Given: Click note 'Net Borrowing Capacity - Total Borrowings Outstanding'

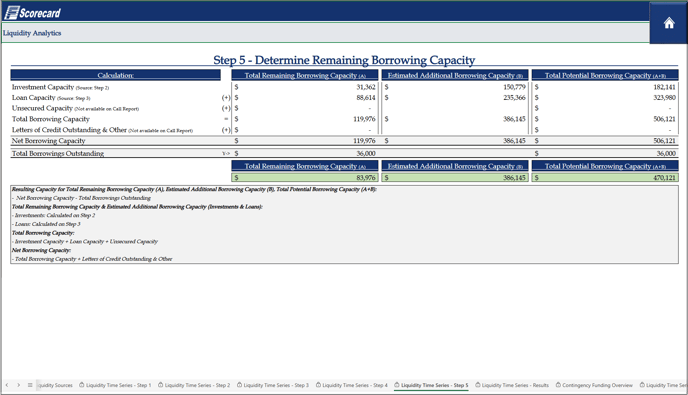Looking at the screenshot, I should click(x=82, y=198).
